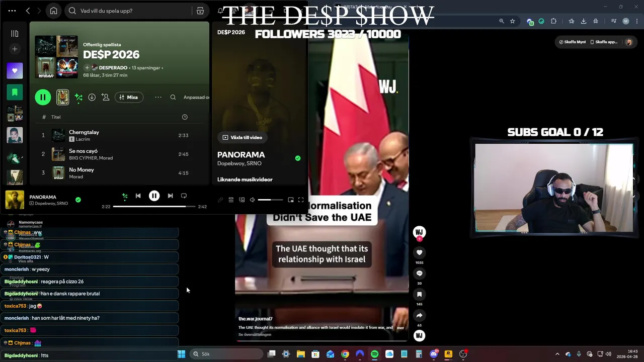The height and width of the screenshot is (362, 644).
Task: Share the TikTok video
Action: [x=419, y=315]
